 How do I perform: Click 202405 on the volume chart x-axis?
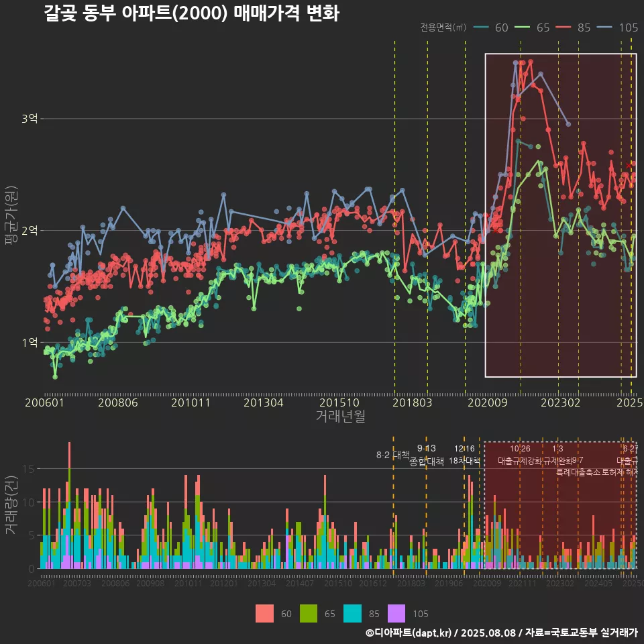pyautogui.click(x=598, y=583)
